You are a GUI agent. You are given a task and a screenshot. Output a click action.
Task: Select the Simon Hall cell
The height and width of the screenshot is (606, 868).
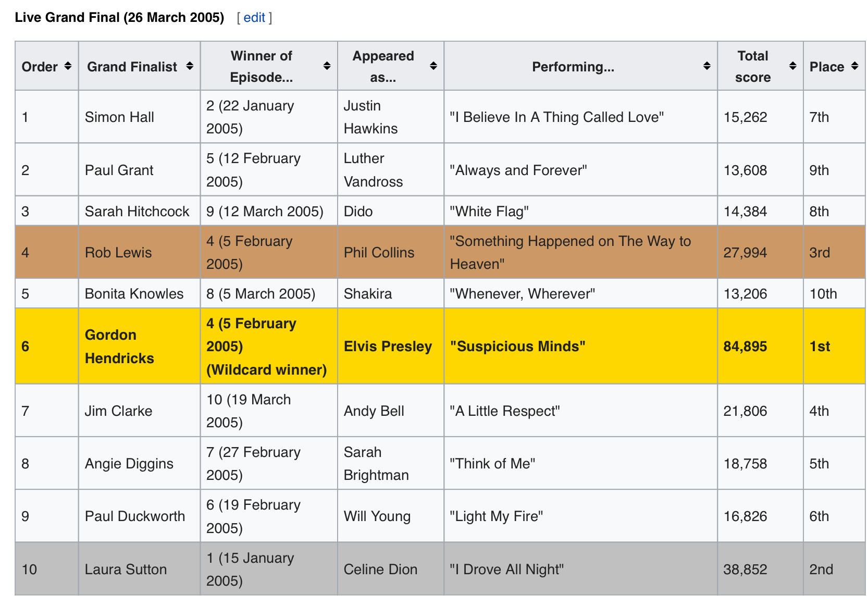(139, 117)
